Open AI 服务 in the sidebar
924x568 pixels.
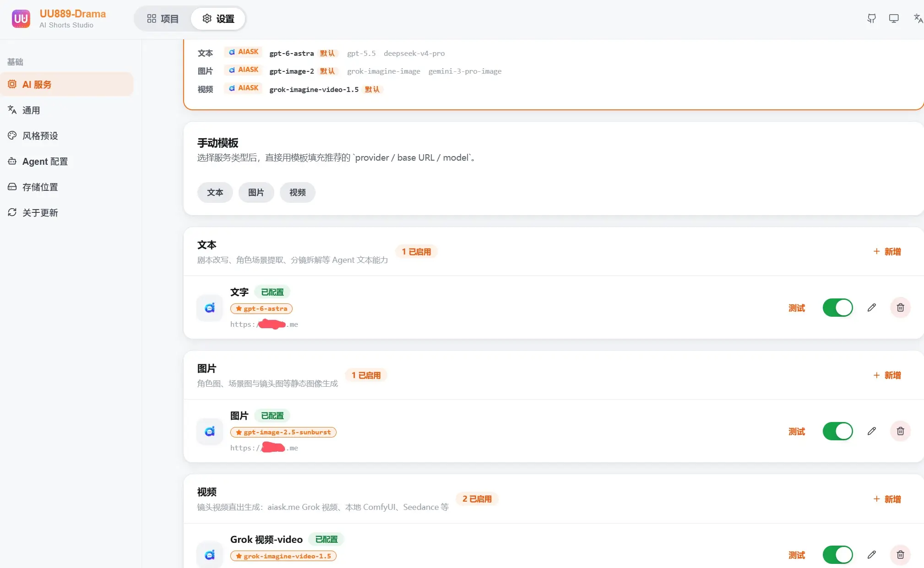67,85
